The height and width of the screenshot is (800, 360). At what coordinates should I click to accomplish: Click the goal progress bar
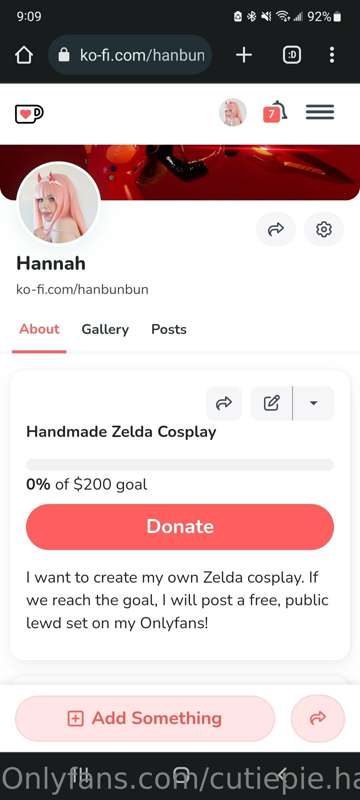pyautogui.click(x=180, y=465)
